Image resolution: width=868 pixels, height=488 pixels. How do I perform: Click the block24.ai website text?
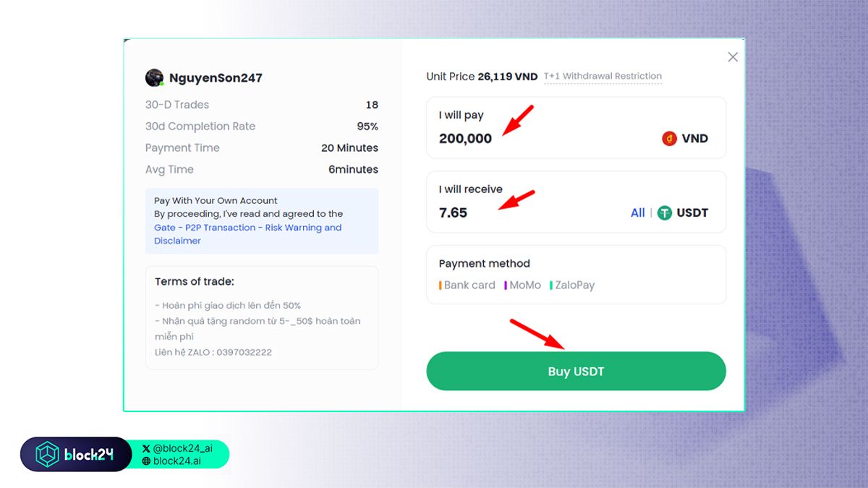point(177,461)
